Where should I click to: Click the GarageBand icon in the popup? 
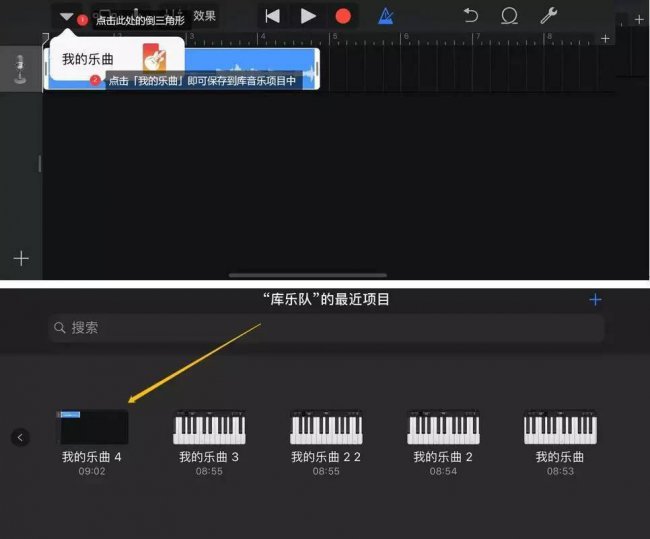[155, 57]
